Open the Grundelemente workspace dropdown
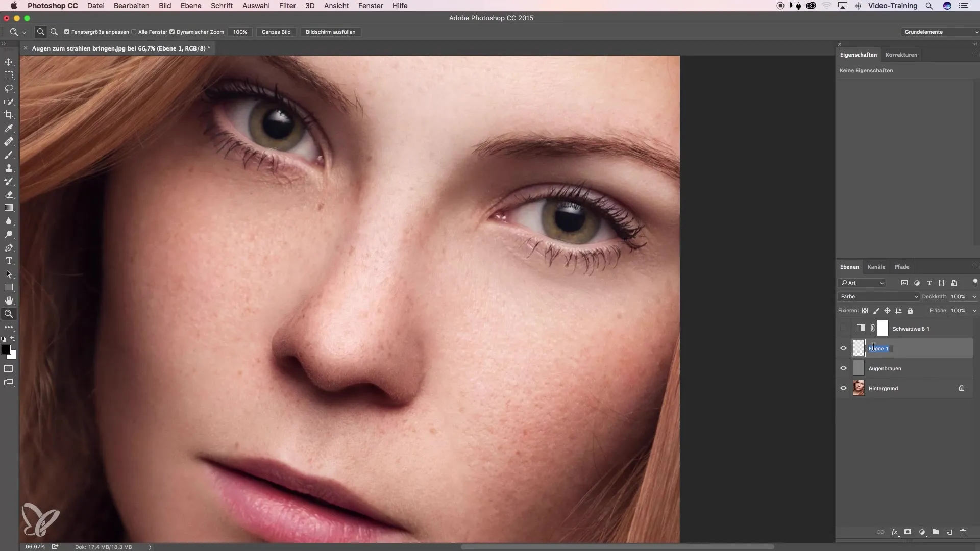The width and height of the screenshot is (980, 551). tap(940, 32)
